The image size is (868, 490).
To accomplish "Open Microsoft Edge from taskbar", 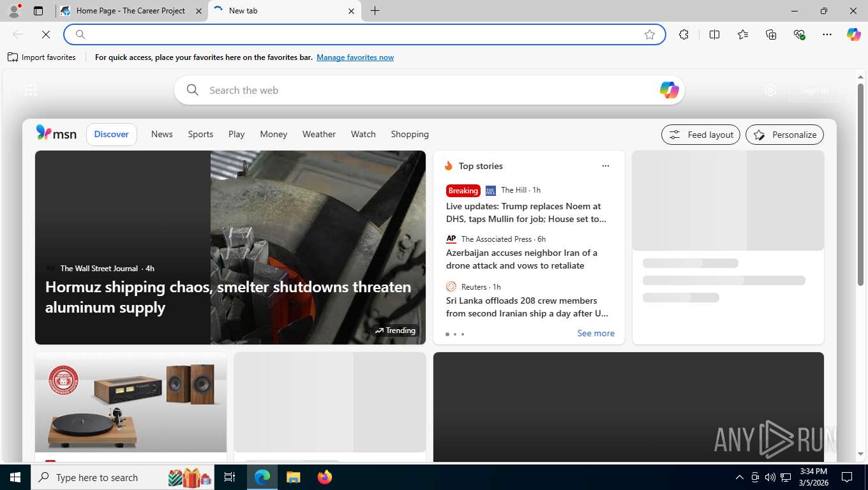I will (x=262, y=477).
